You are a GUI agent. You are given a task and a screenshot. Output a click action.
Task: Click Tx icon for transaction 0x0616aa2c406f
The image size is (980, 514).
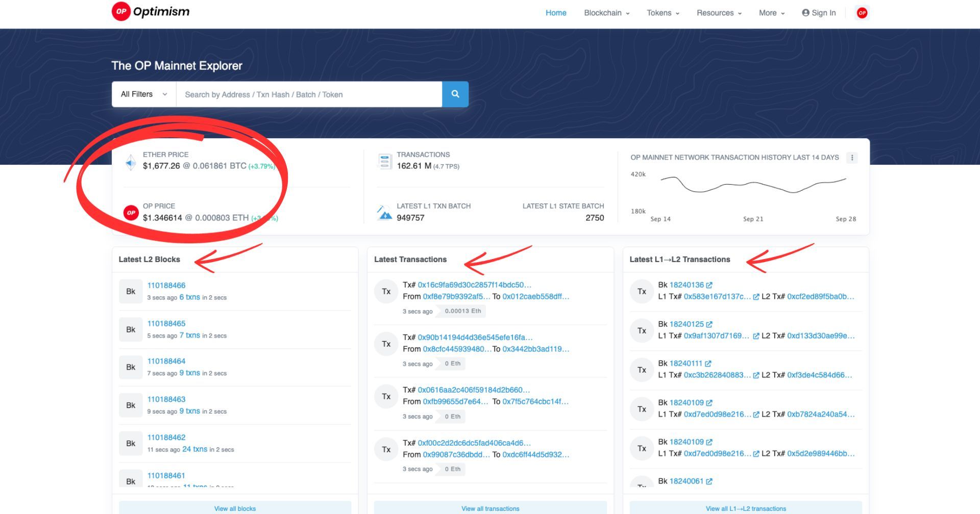386,397
